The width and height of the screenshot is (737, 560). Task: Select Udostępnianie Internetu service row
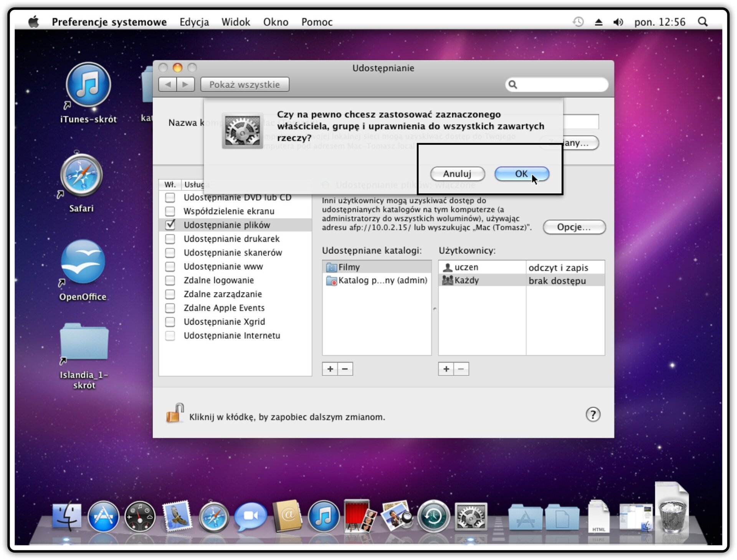[235, 336]
